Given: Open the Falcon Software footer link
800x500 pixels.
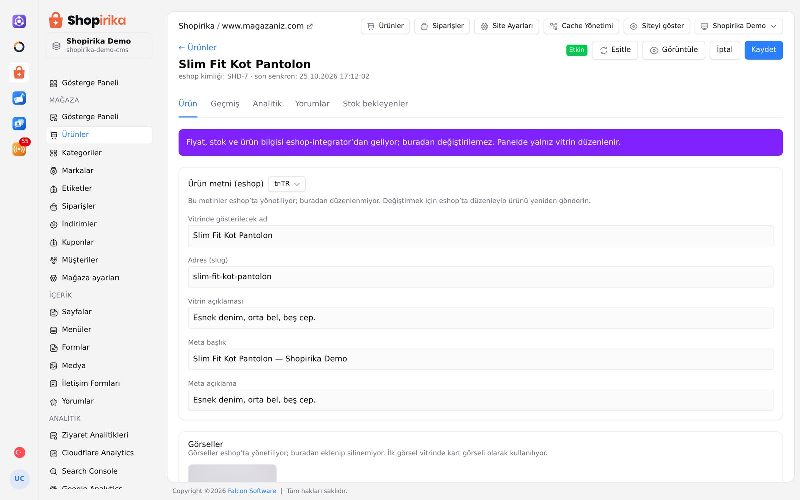Looking at the screenshot, I should [252, 491].
